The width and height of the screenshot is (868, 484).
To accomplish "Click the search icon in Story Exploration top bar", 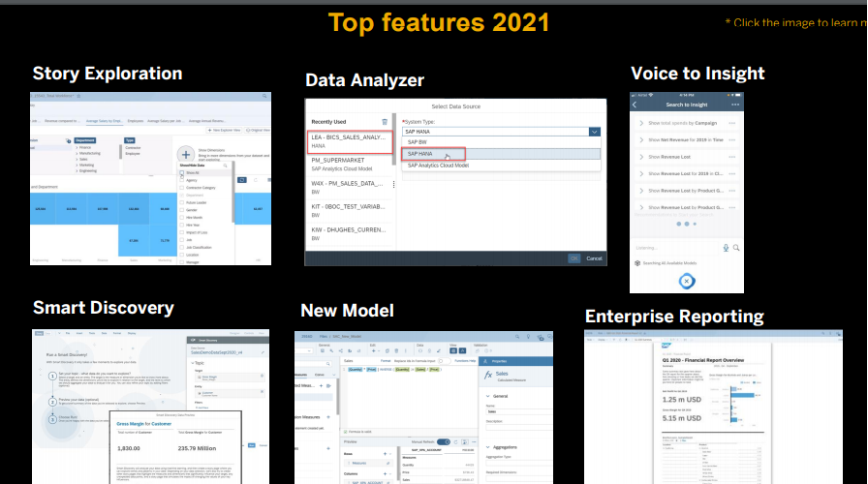I will 264,96.
